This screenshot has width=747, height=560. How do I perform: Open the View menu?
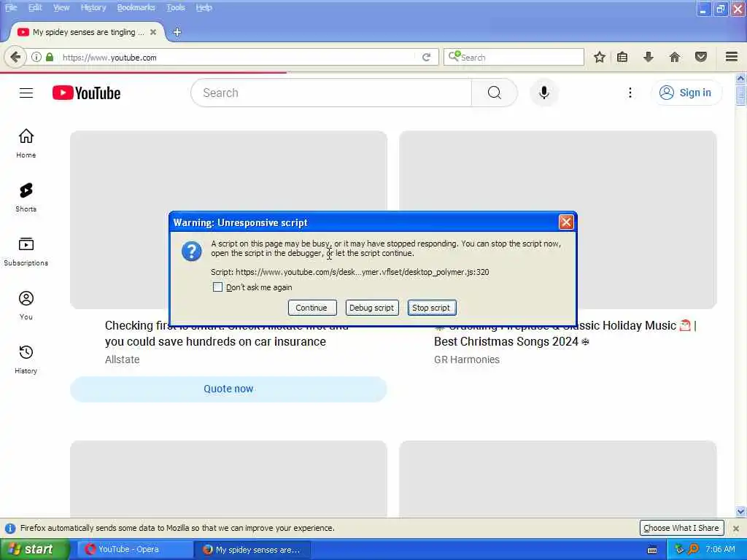coord(61,7)
